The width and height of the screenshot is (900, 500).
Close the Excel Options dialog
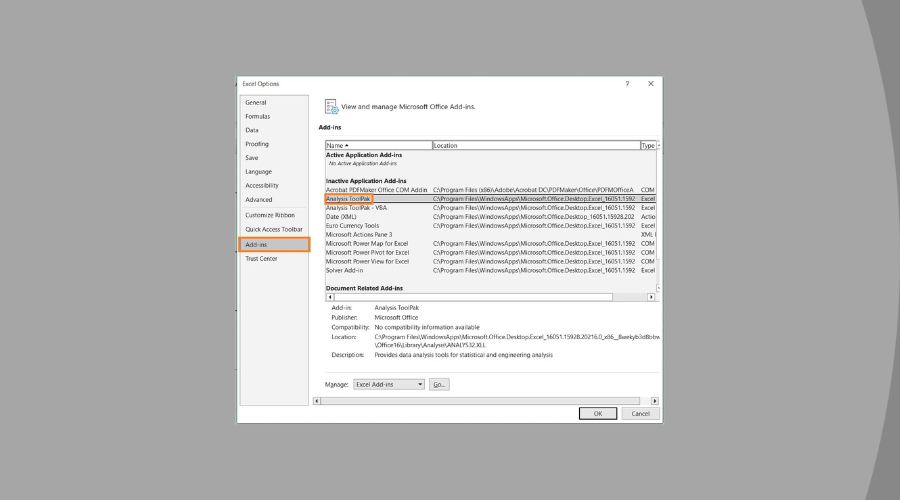point(651,84)
